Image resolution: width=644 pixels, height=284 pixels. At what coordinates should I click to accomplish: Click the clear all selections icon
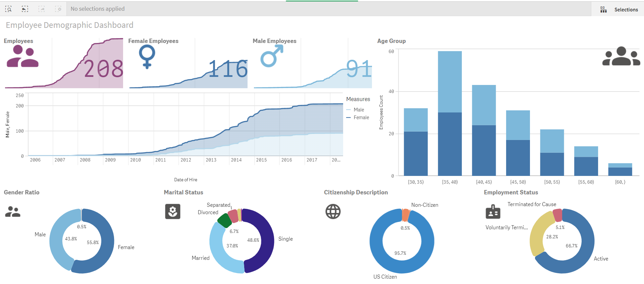[58, 9]
